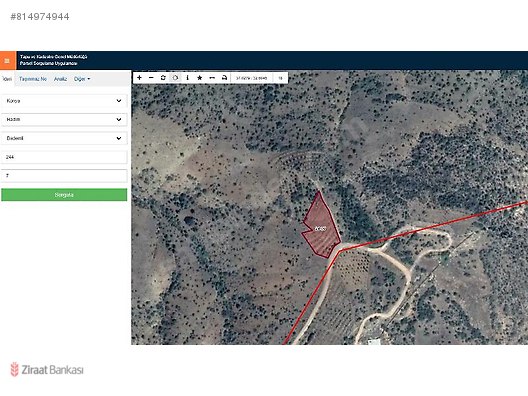528x396 pixels.
Task: Expand the neighborhood dropdown showing Bademli
Action: click(x=64, y=138)
